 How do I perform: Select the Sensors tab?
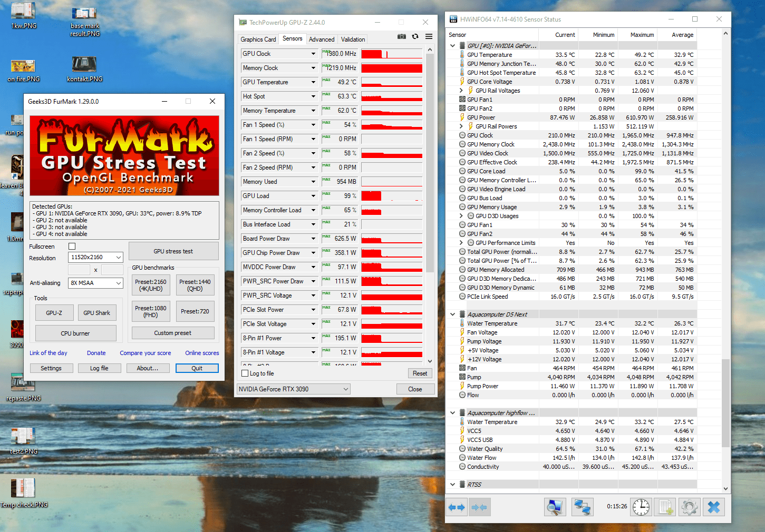[x=293, y=38]
